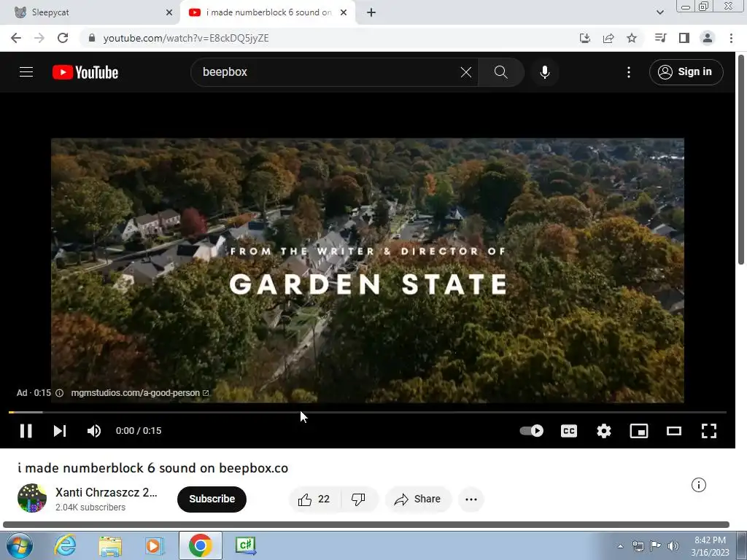Screen dimensions: 747x560
Task: Click the page vertical scrollbar
Action: pyautogui.click(x=741, y=160)
